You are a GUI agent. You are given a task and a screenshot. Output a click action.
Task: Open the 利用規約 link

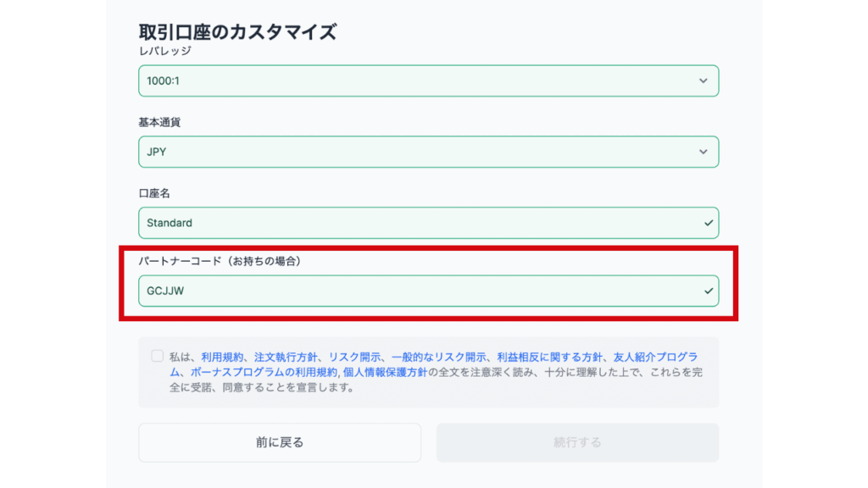222,357
